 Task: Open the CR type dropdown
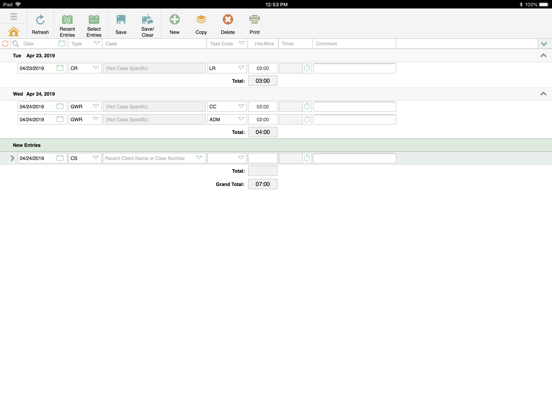tap(96, 68)
